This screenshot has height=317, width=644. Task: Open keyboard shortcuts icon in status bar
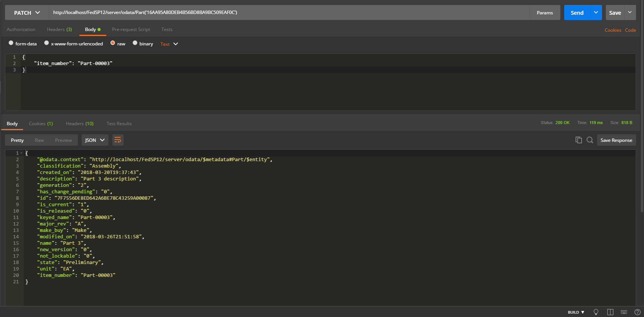[x=624, y=312]
